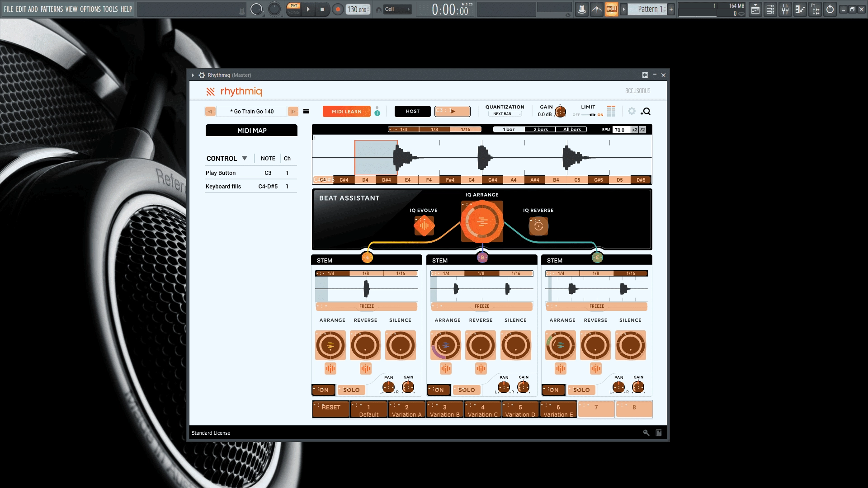Toggle the LIMIT on/off switch

pos(588,115)
